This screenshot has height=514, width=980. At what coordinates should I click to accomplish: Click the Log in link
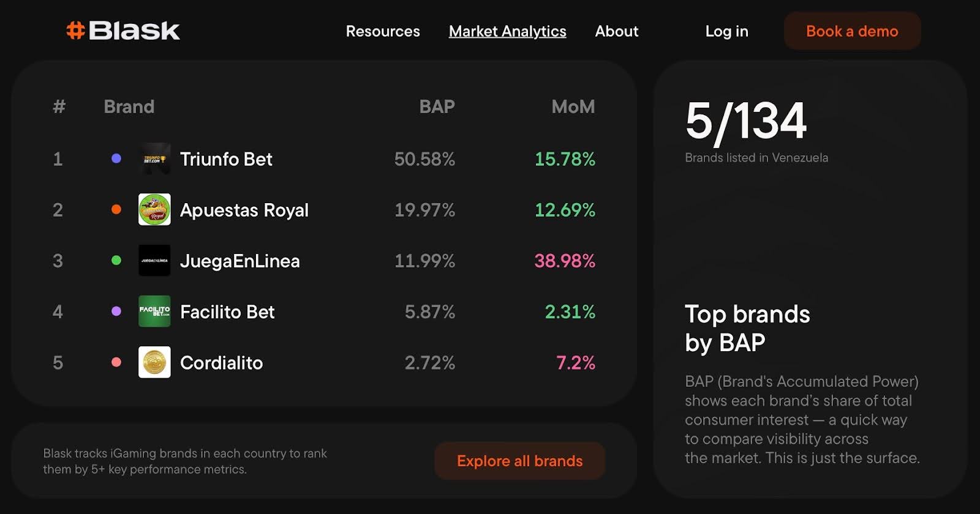pos(726,31)
